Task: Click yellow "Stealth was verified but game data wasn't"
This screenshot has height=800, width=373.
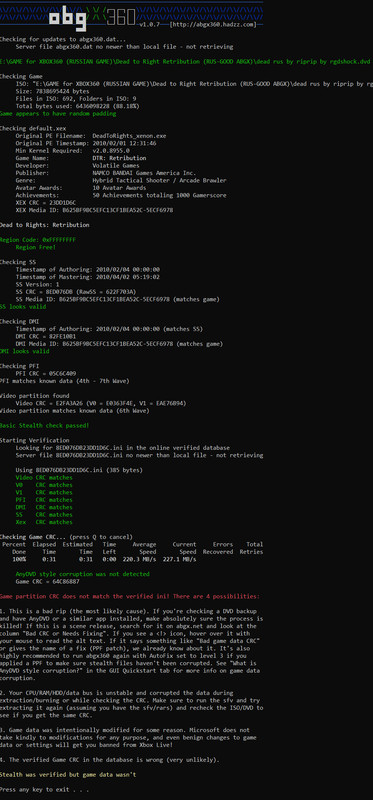Action: (x=68, y=774)
